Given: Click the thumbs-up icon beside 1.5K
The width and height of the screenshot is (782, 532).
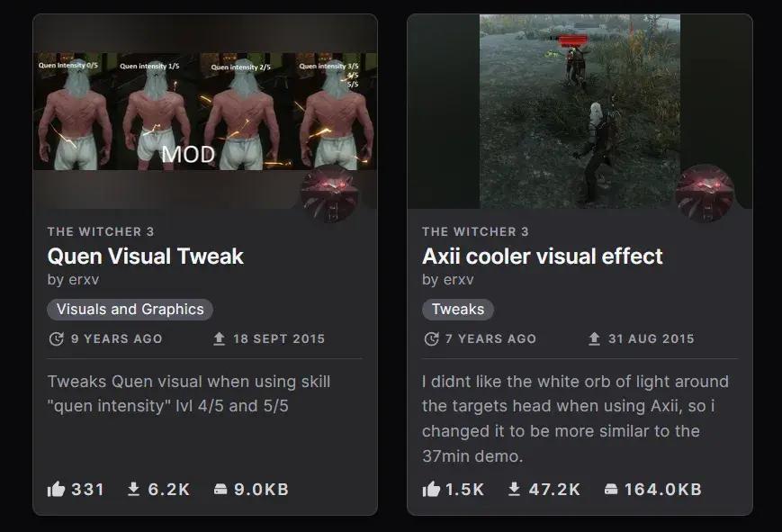Looking at the screenshot, I should [x=431, y=489].
